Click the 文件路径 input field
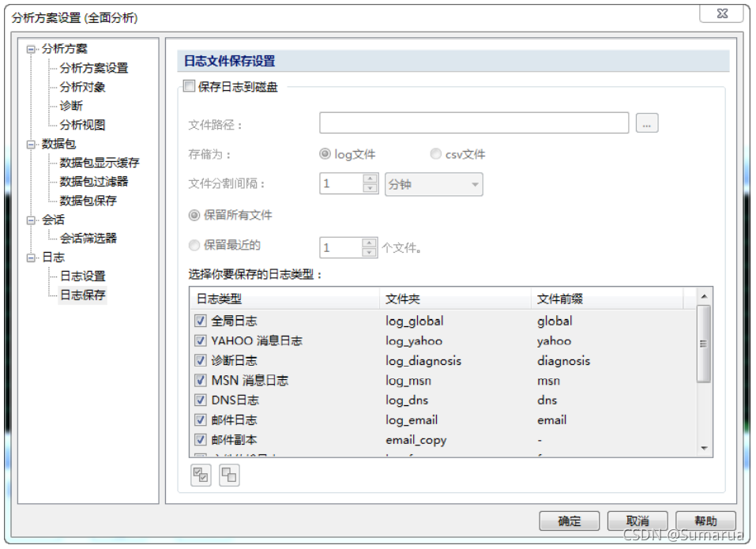Image resolution: width=756 pixels, height=549 pixels. coord(474,123)
